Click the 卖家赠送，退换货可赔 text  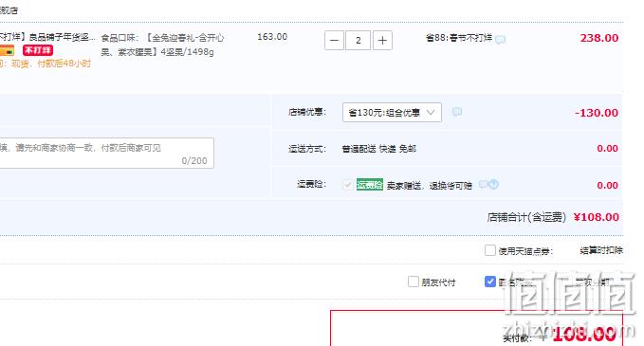pyautogui.click(x=430, y=186)
